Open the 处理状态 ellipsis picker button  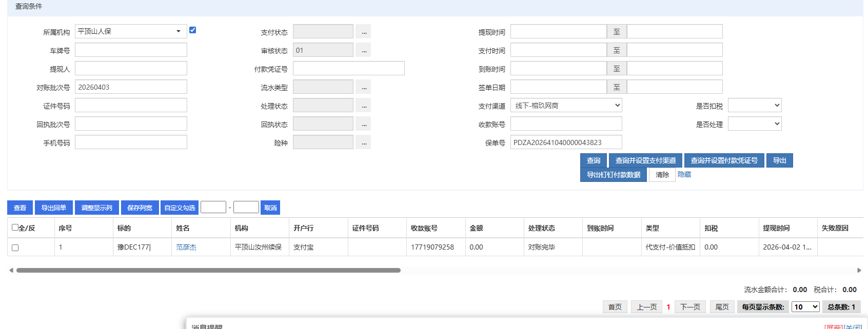pyautogui.click(x=364, y=106)
